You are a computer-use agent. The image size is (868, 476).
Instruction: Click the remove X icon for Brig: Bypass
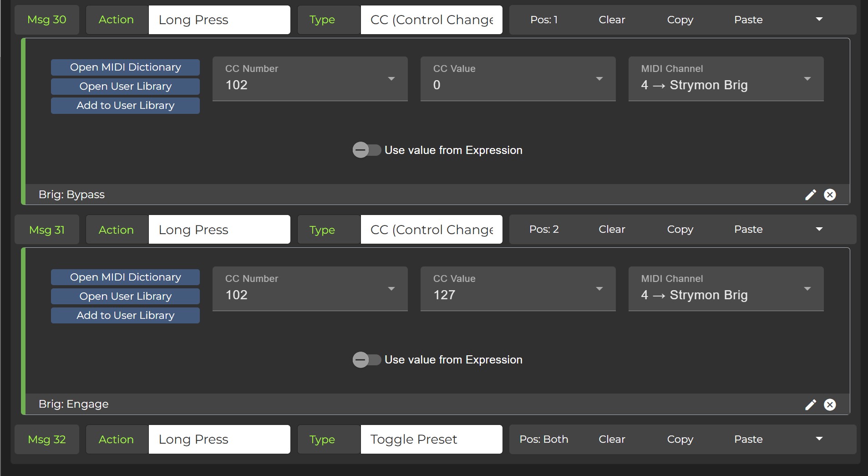tap(830, 195)
